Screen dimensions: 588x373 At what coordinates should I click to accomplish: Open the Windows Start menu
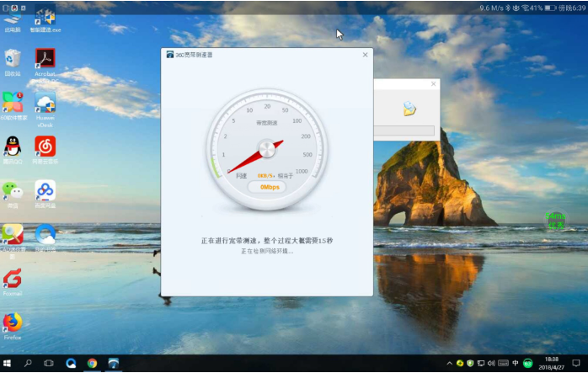7,363
